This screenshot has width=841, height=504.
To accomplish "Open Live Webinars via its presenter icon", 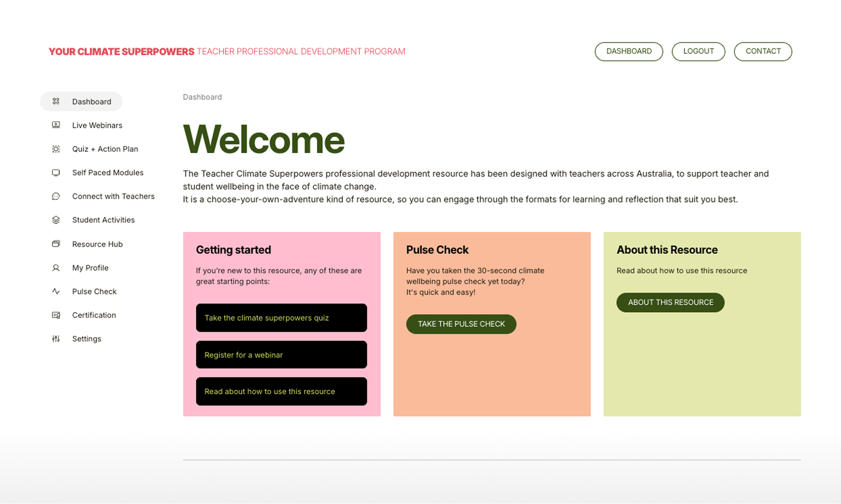I will [55, 125].
